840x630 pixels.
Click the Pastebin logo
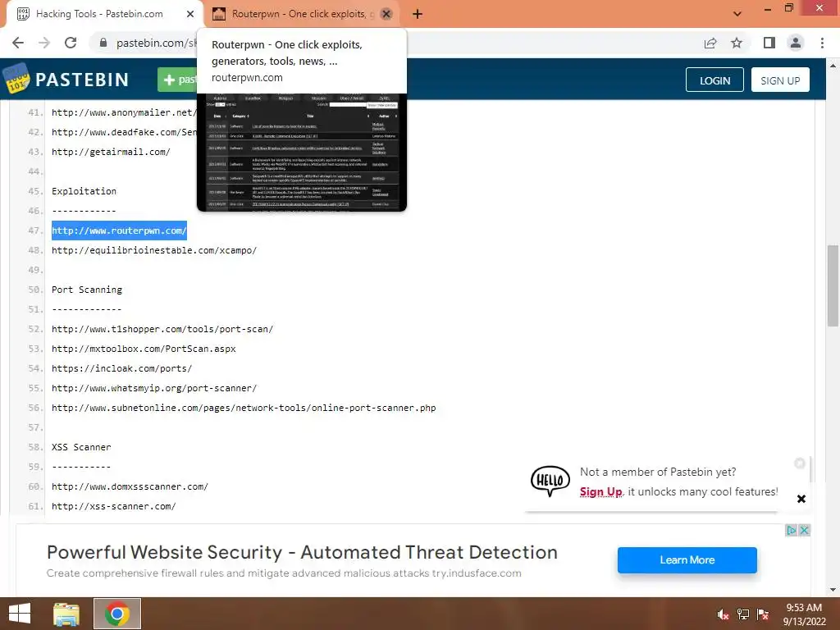click(x=66, y=80)
